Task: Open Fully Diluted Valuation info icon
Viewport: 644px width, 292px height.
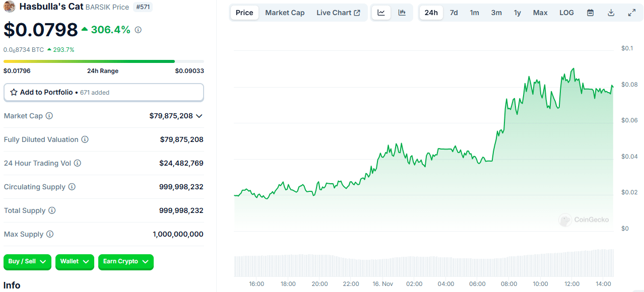Action: pyautogui.click(x=85, y=139)
